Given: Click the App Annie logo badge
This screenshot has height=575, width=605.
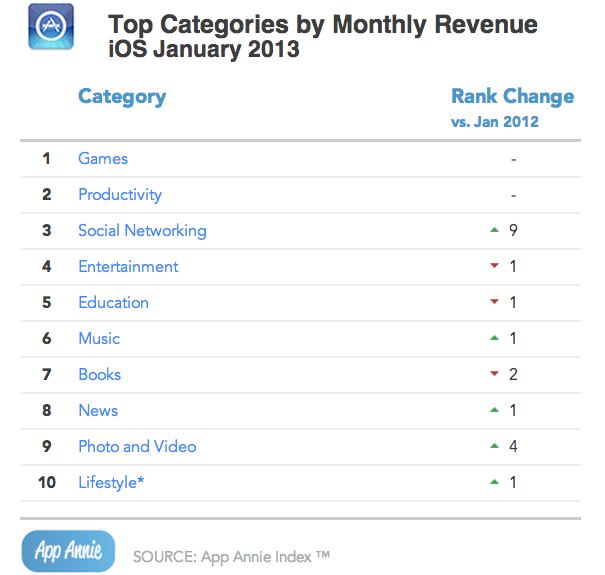Looking at the screenshot, I should [x=67, y=550].
